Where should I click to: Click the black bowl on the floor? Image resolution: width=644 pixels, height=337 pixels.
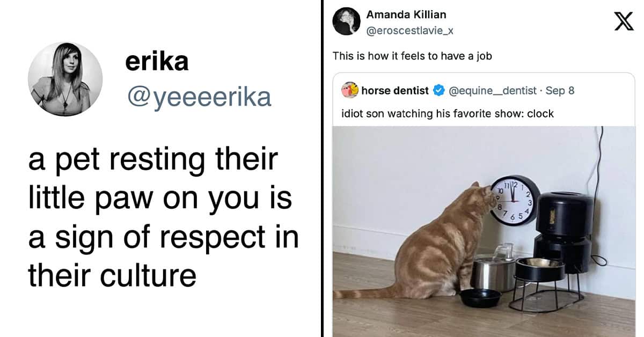[x=480, y=297]
